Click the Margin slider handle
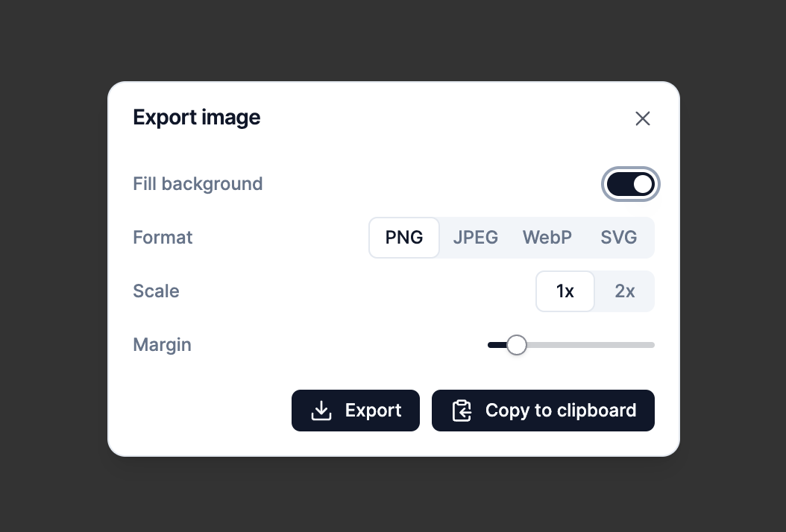Viewport: 786px width, 532px height. click(516, 345)
